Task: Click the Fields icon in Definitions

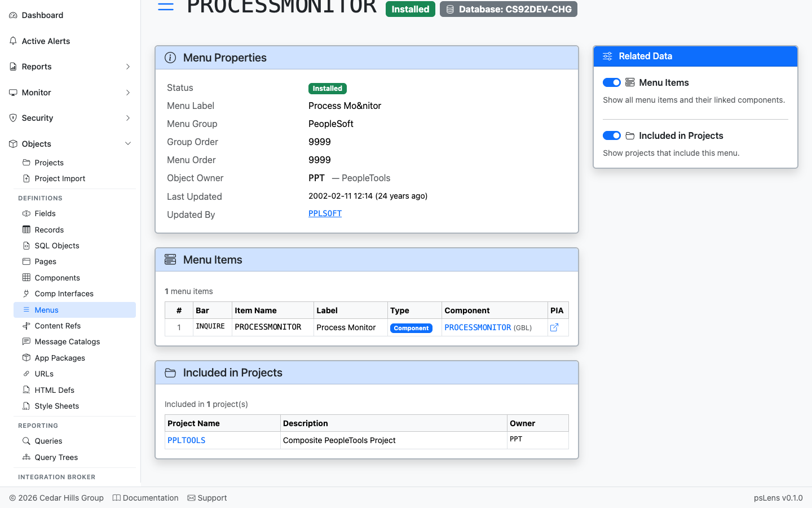Action: coord(27,213)
